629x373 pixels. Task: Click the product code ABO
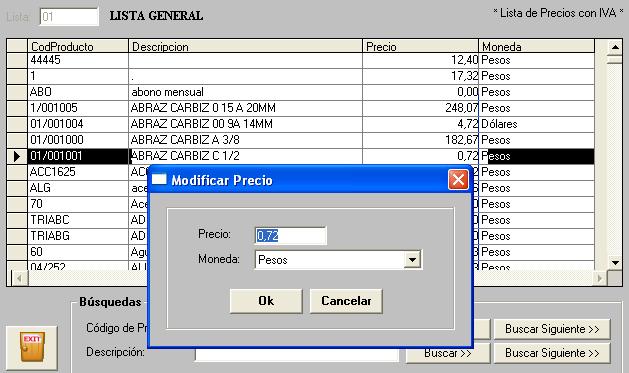78,92
